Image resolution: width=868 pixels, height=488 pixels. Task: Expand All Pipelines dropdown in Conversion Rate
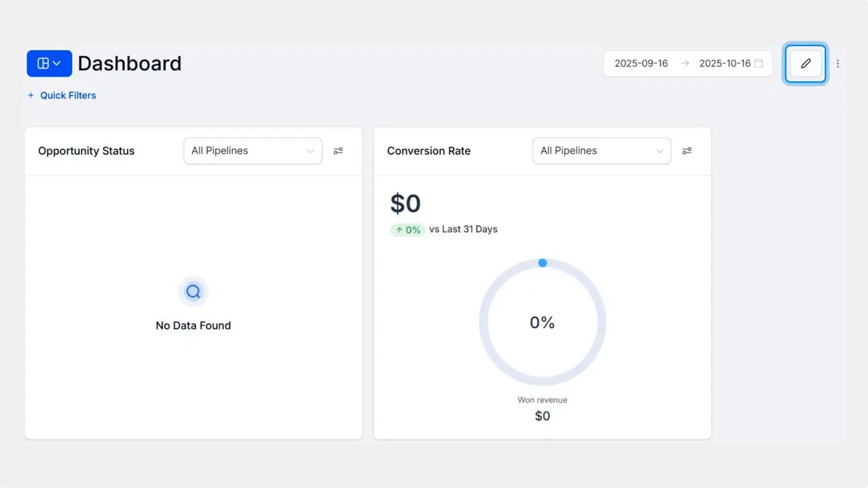click(x=601, y=151)
